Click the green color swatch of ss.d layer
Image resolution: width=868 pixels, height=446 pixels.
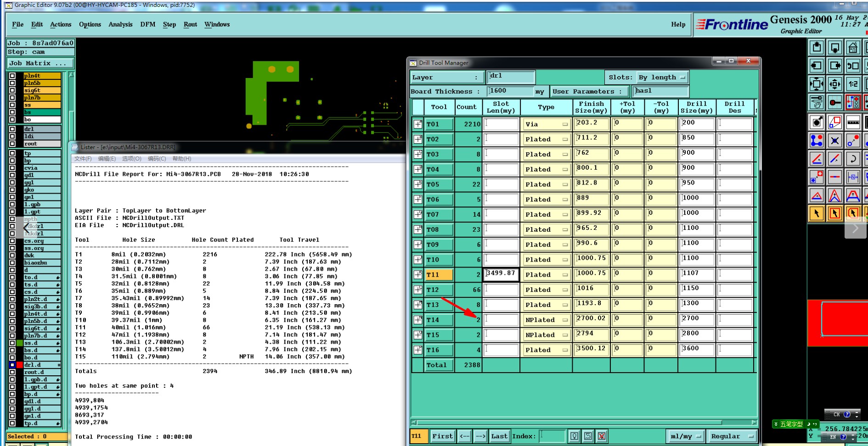pyautogui.click(x=20, y=343)
